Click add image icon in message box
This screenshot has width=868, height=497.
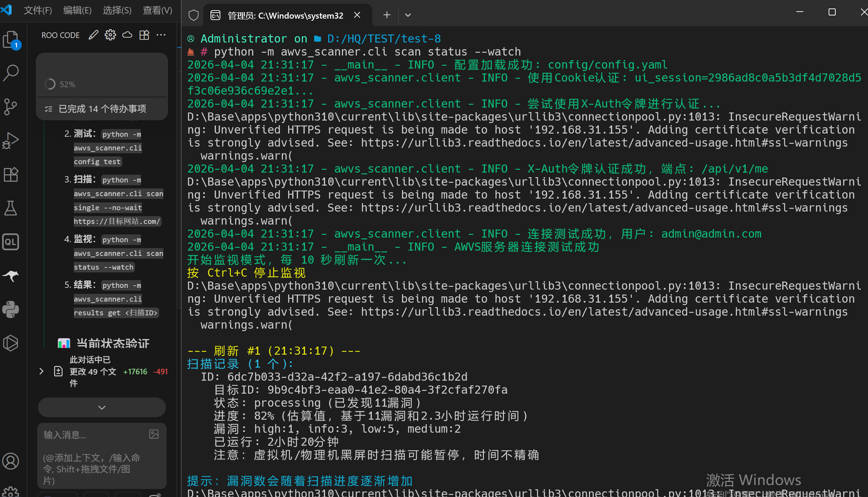pyautogui.click(x=154, y=434)
